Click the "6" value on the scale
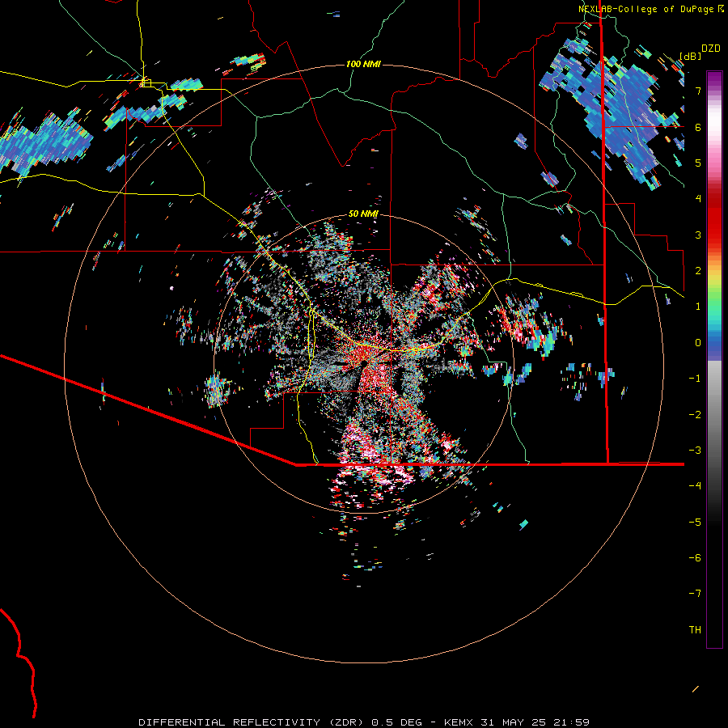 [x=698, y=127]
